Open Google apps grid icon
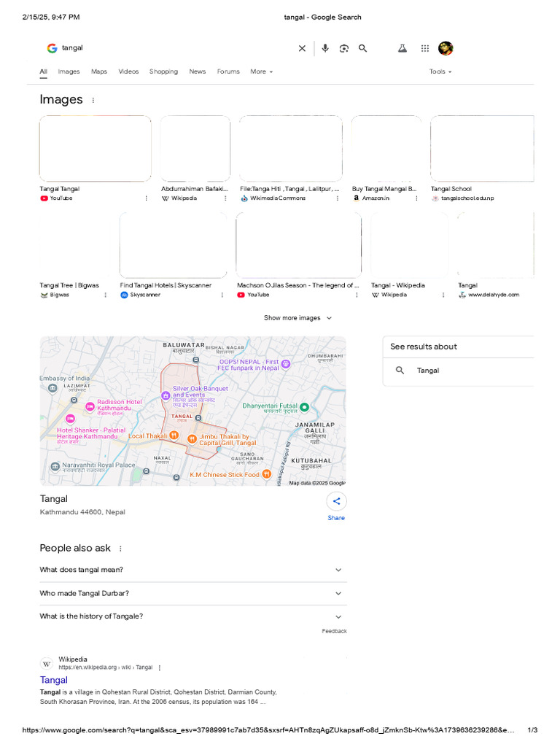 click(x=425, y=48)
